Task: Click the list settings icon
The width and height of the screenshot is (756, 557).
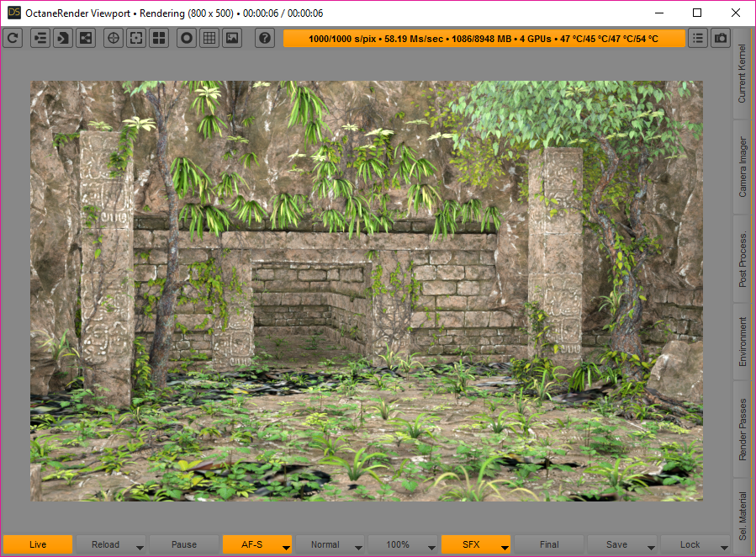Action: tap(698, 38)
